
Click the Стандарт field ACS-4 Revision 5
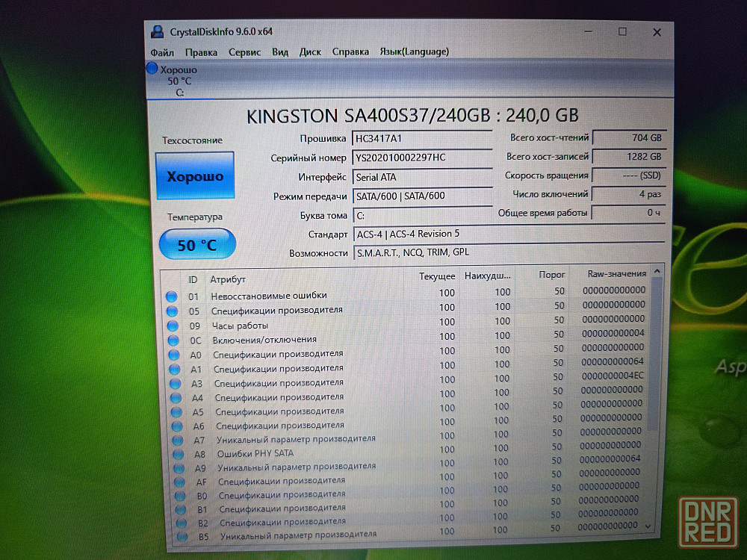509,234
